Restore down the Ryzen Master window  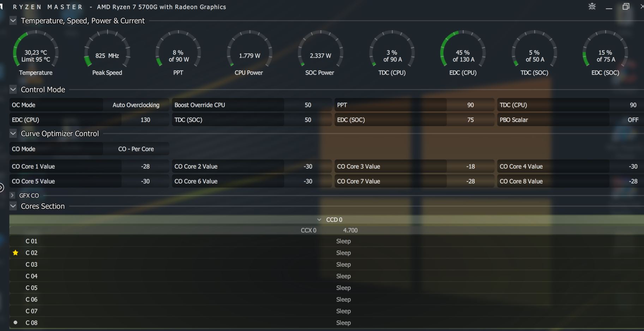pyautogui.click(x=626, y=6)
